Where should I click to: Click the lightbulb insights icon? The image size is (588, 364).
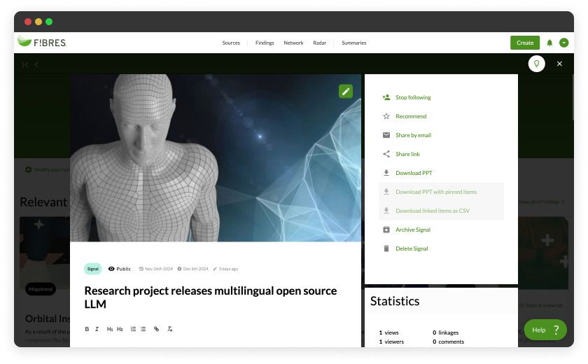tap(536, 64)
